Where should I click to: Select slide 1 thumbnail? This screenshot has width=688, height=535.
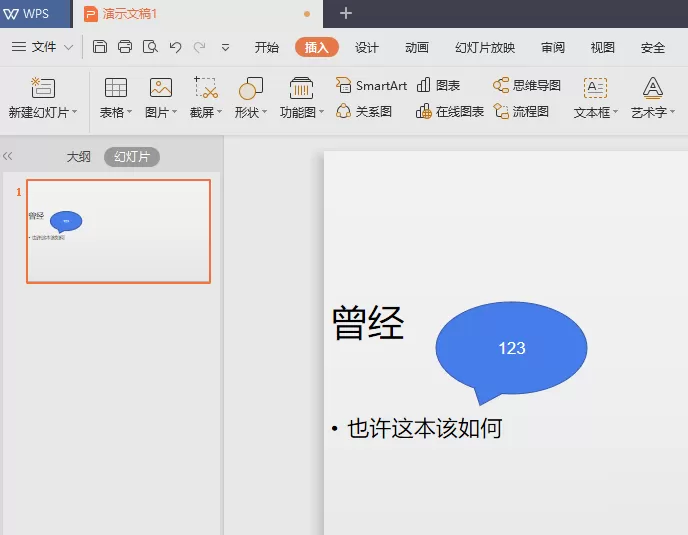tap(118, 231)
